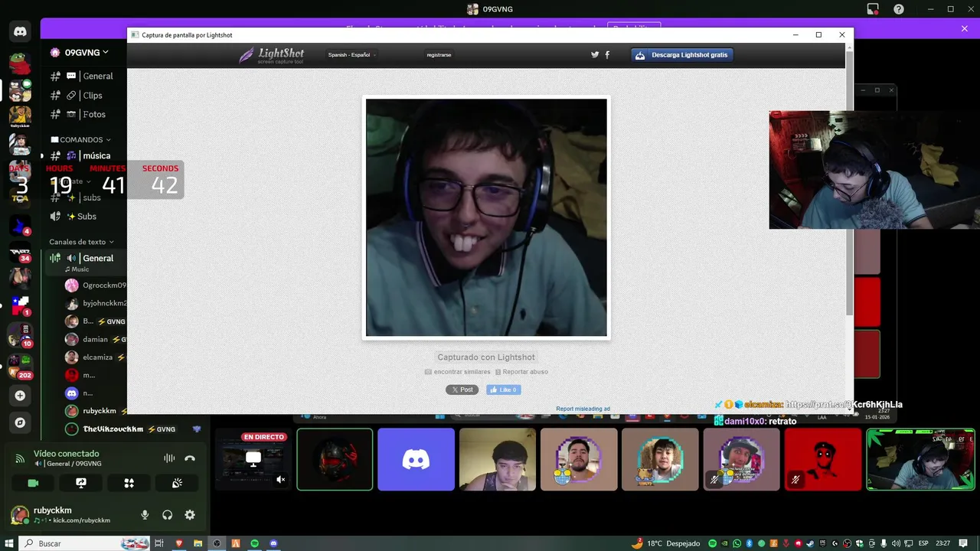Click encontrar similares link

[457, 372]
